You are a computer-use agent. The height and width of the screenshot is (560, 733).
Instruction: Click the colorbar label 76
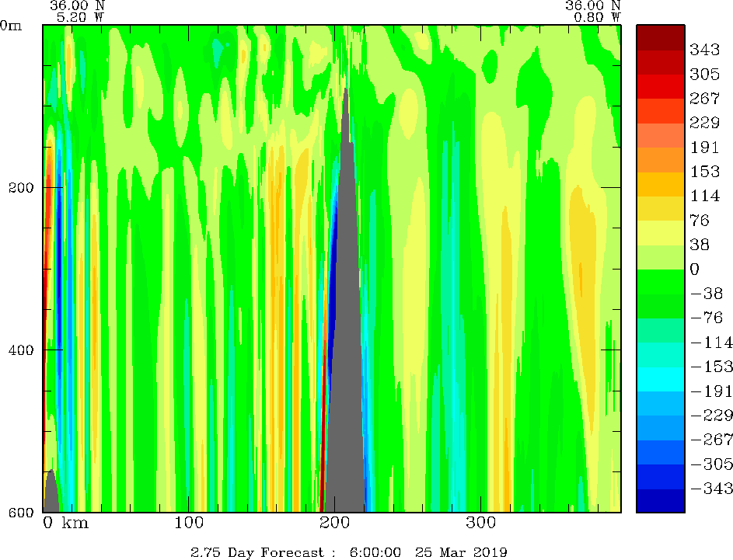700,220
